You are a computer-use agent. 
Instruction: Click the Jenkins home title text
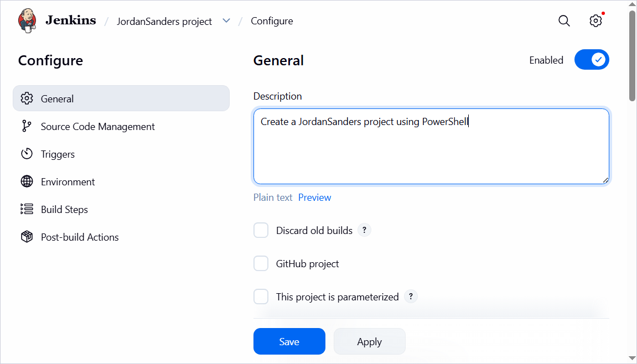[x=71, y=20]
